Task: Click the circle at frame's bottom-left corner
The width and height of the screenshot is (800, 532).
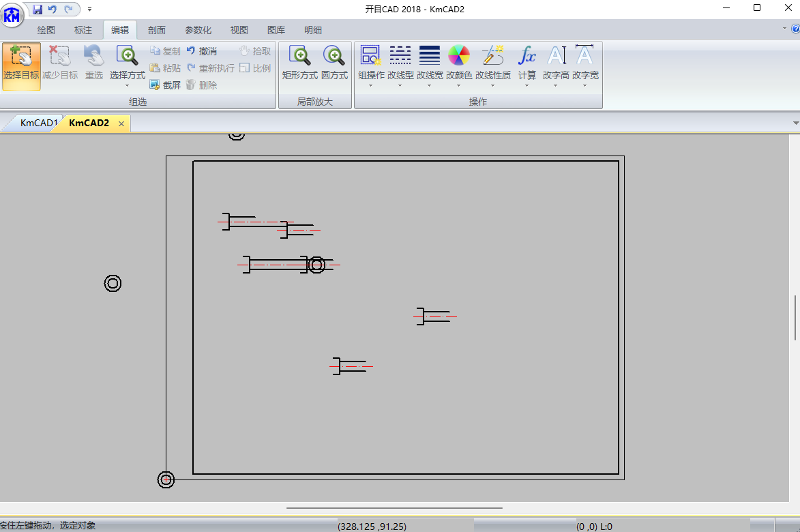Action: click(x=166, y=479)
